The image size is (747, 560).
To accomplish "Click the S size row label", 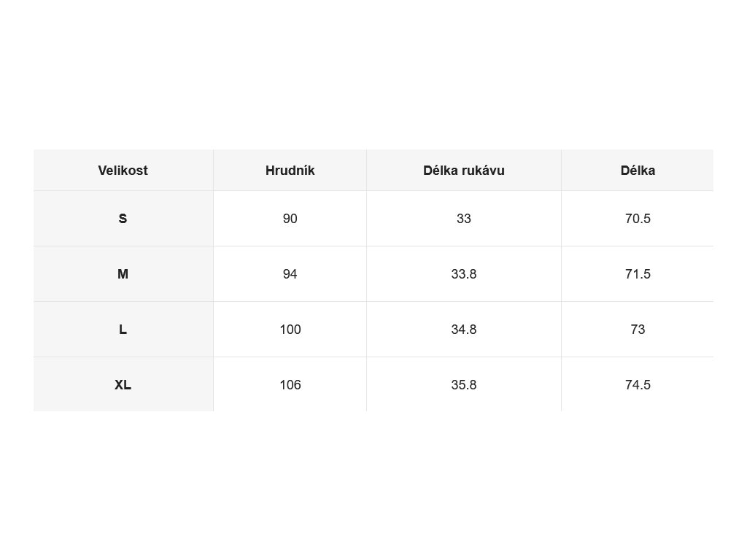I will click(123, 219).
